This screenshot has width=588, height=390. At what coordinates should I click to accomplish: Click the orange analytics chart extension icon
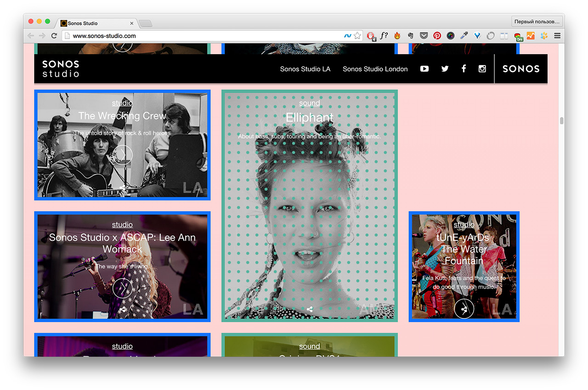531,36
